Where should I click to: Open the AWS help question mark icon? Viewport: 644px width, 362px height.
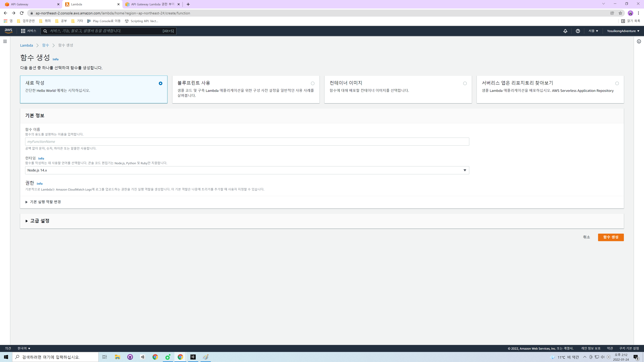pos(578,31)
